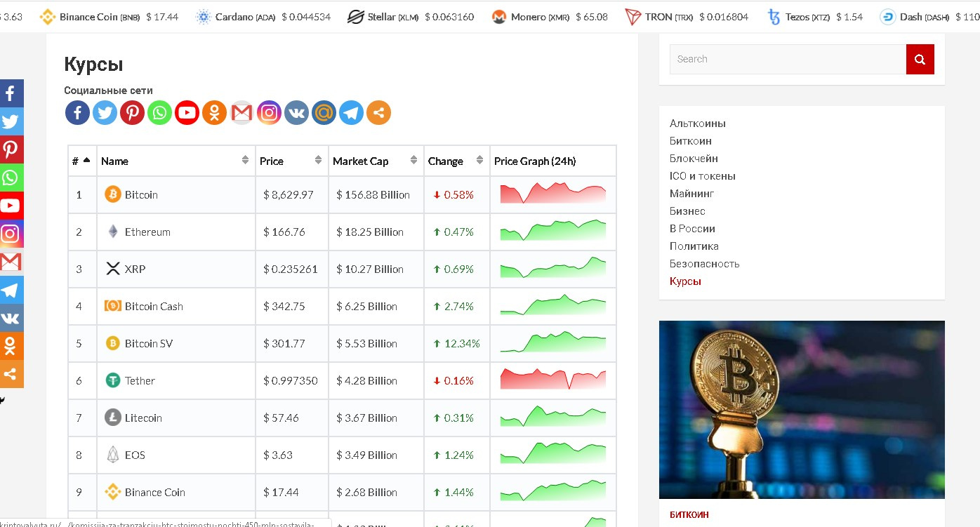Click Ethereum name in the table
The image size is (980, 527).
click(x=147, y=232)
